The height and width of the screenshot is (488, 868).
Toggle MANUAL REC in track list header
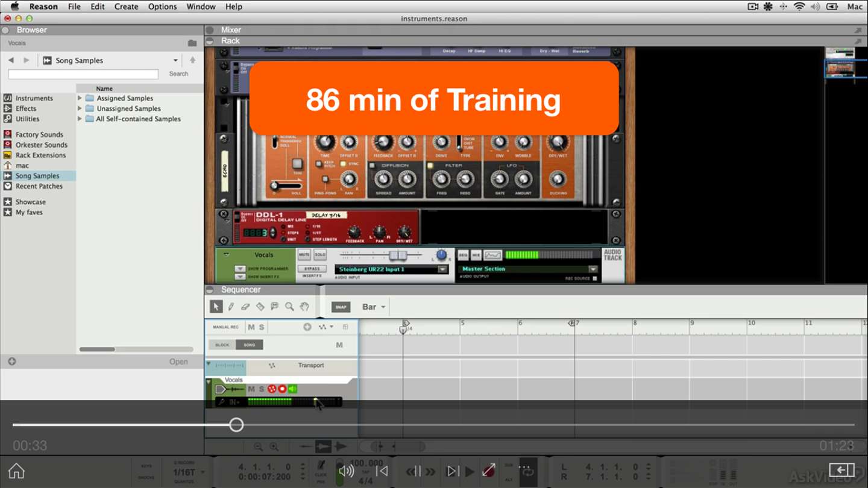click(x=226, y=327)
